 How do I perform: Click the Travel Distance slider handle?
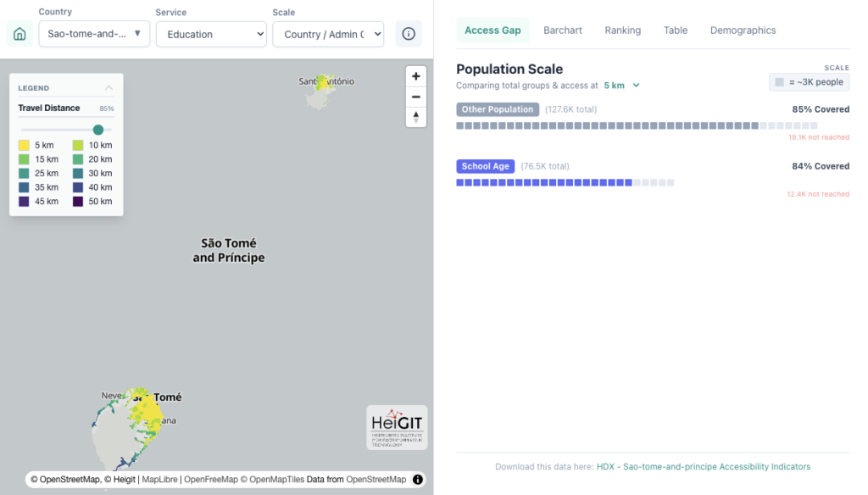pyautogui.click(x=98, y=130)
